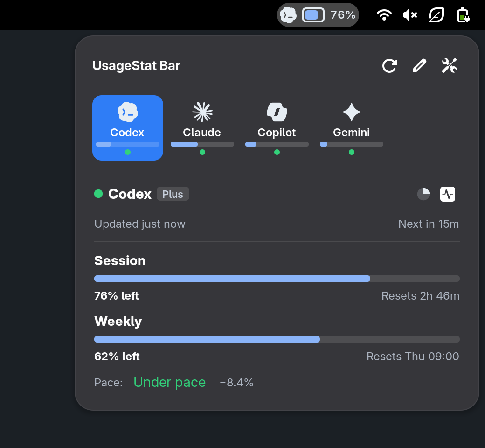Click the "62% left" label
This screenshot has width=485, height=448.
(x=117, y=357)
